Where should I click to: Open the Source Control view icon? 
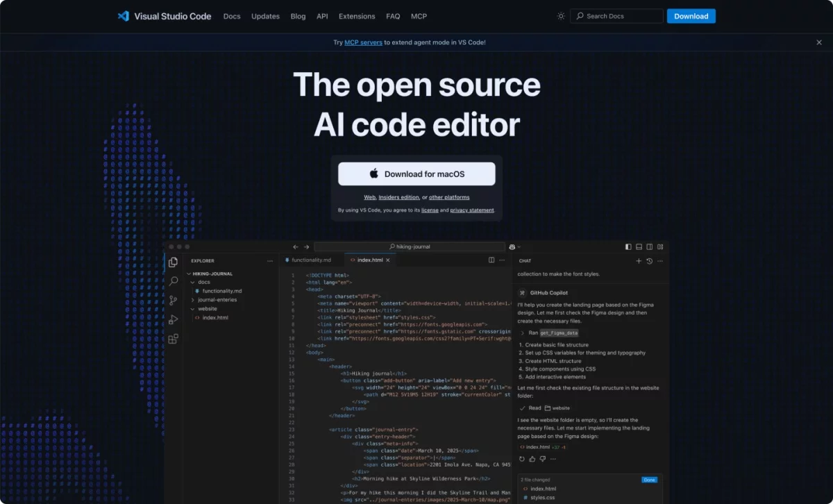pyautogui.click(x=173, y=301)
